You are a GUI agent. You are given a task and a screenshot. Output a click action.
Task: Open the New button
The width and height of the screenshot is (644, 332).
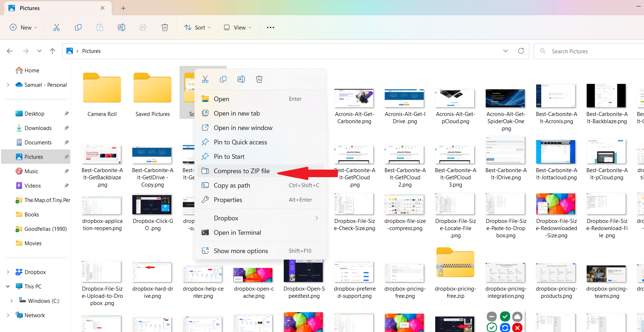[x=23, y=27]
